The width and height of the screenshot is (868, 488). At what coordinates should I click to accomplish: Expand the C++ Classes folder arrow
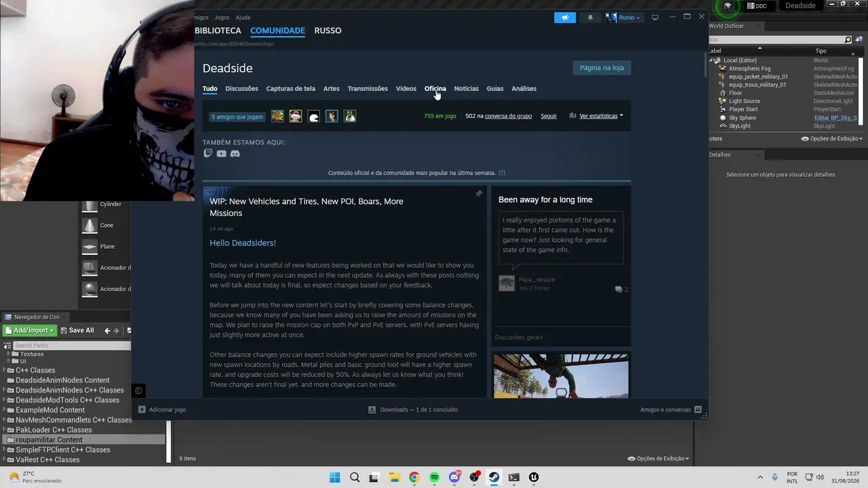pos(4,371)
